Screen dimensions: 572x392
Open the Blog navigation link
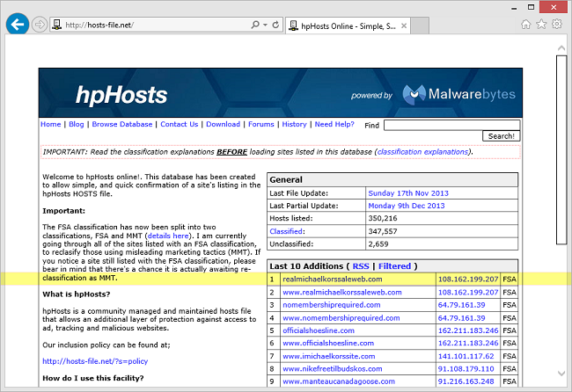point(77,124)
